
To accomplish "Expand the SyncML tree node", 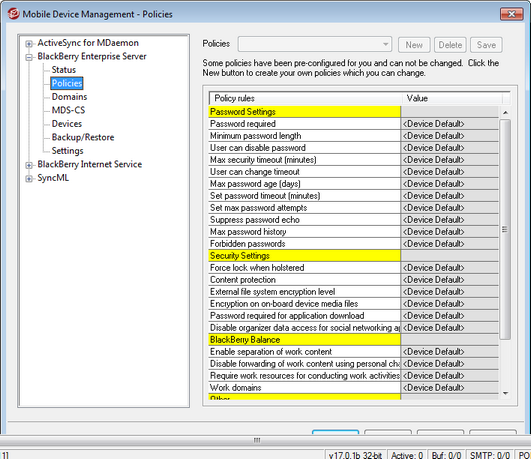I will point(29,179).
